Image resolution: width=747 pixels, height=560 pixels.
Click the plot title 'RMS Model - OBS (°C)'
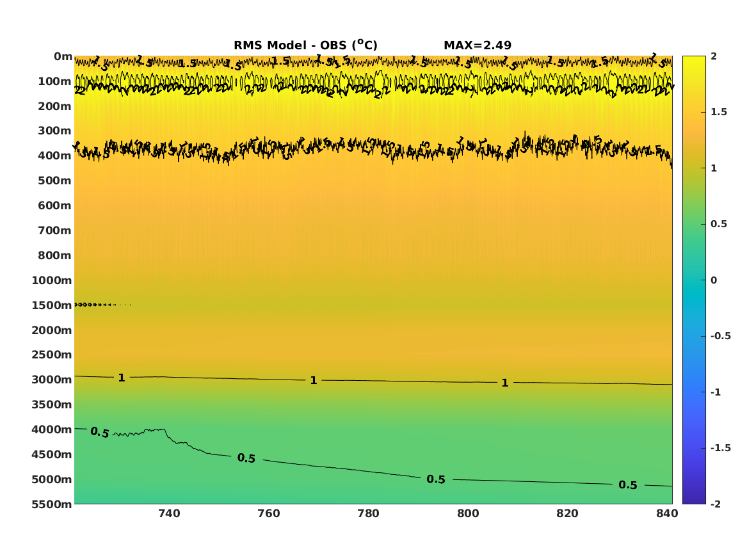[x=305, y=45]
